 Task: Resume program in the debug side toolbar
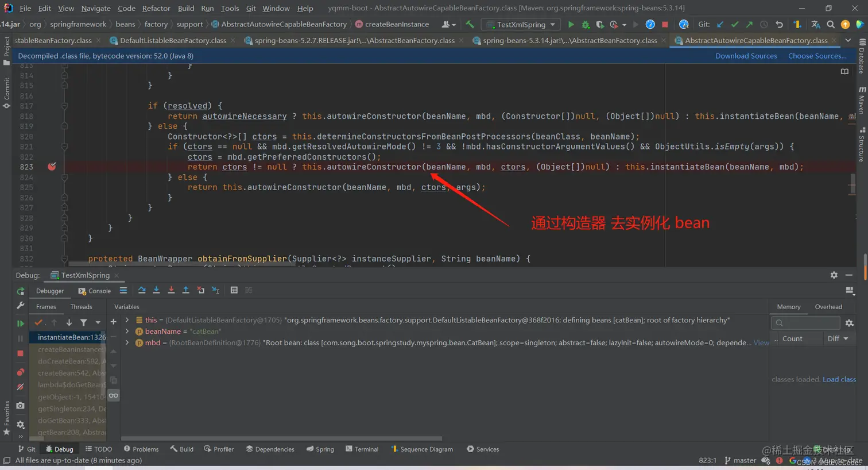pos(20,323)
